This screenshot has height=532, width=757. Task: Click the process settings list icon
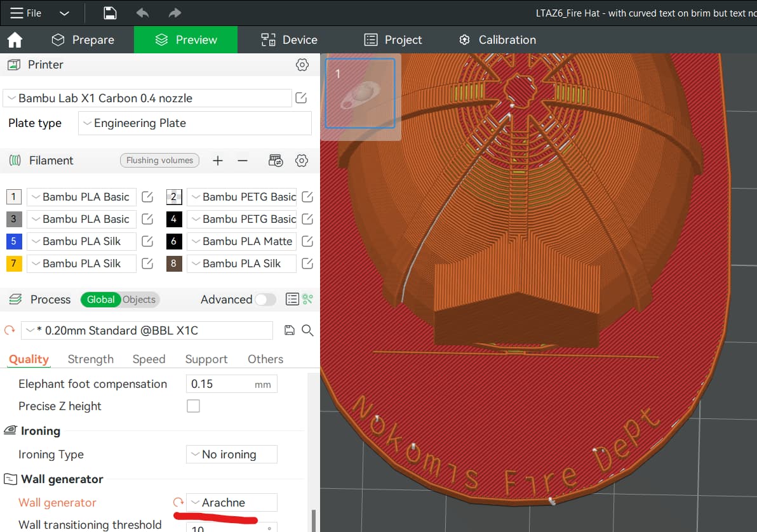point(293,299)
